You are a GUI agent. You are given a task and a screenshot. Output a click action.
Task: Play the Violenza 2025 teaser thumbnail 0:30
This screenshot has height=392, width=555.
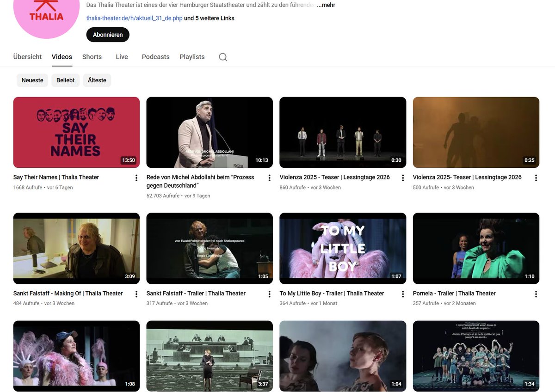click(343, 132)
